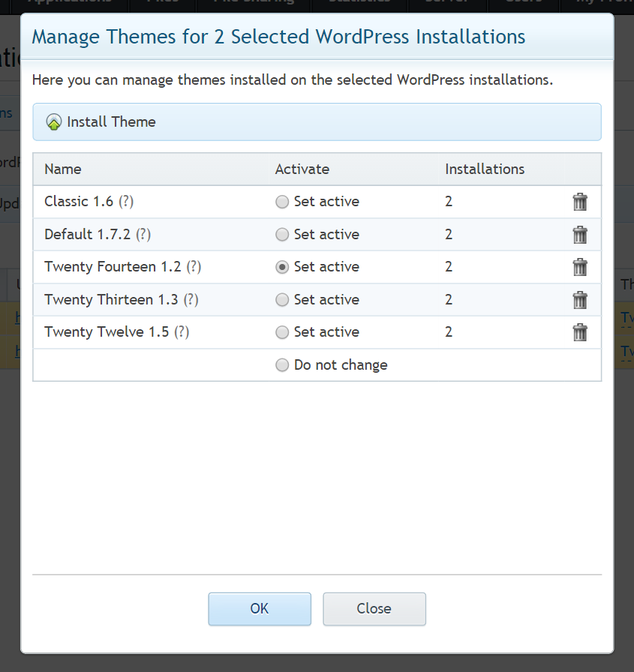Viewport: 634px width, 672px height.
Task: Click trash icon for Twenty Thirteen 1.3
Action: pos(580,300)
